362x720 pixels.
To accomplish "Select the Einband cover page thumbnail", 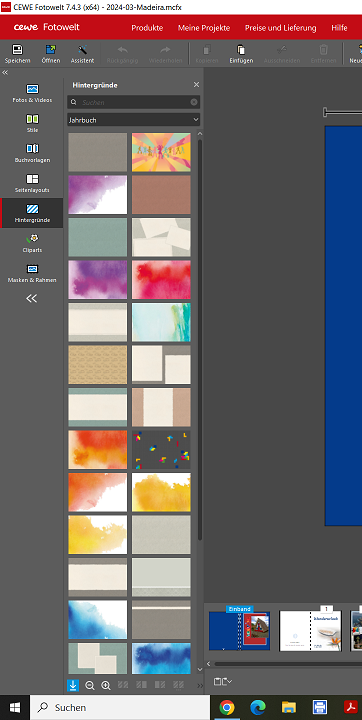I will [239, 631].
